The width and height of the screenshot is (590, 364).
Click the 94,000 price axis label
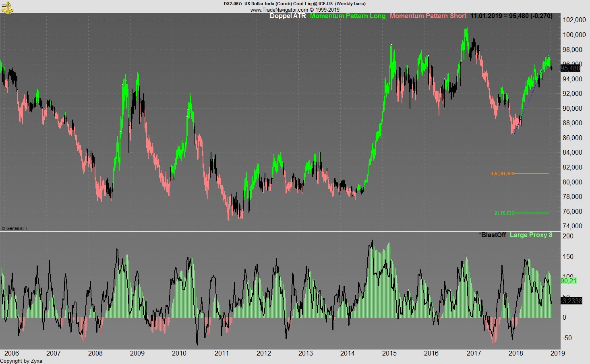click(x=572, y=79)
